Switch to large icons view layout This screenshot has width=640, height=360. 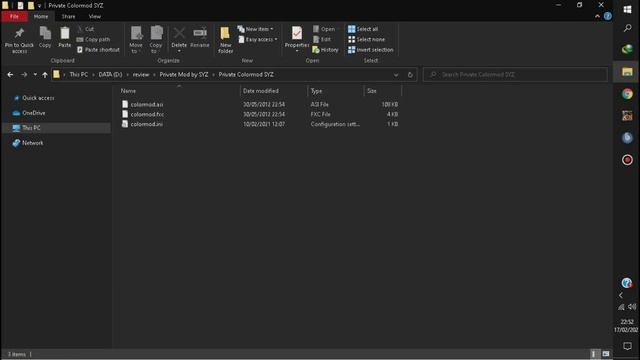coord(606,354)
